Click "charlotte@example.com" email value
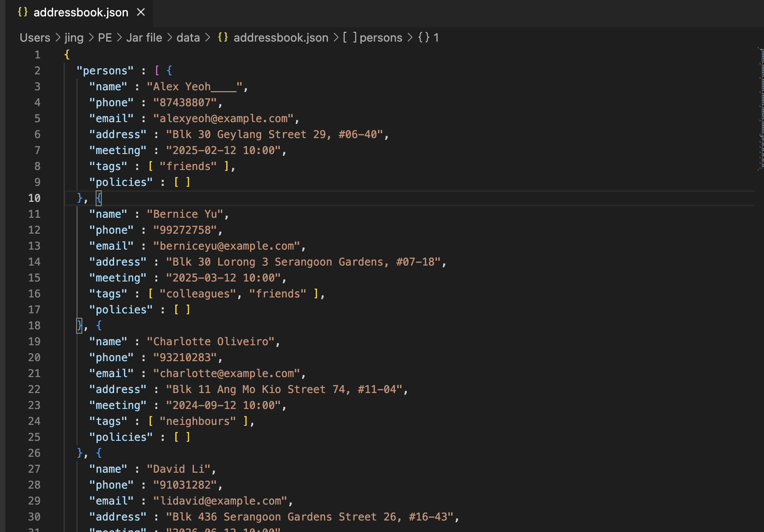This screenshot has height=532, width=764. point(227,374)
